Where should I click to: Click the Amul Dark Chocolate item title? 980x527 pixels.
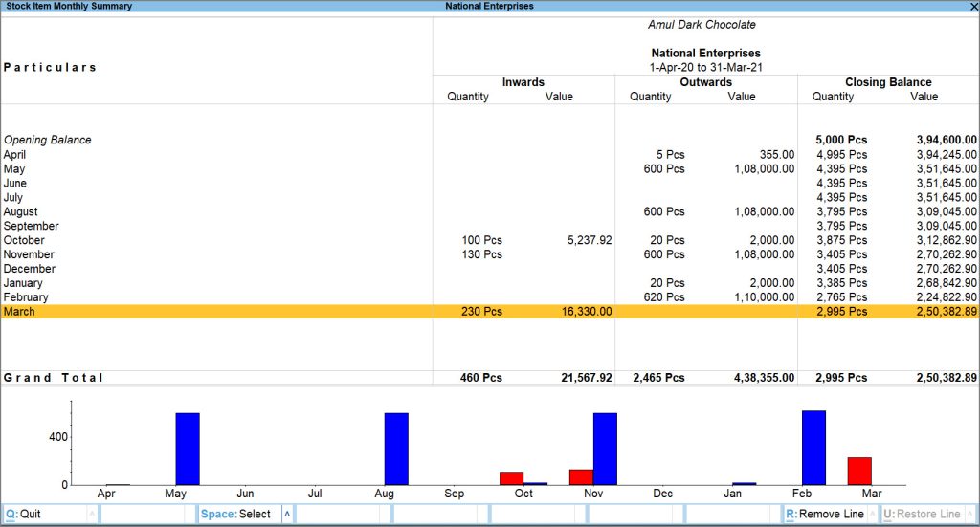coord(702,24)
